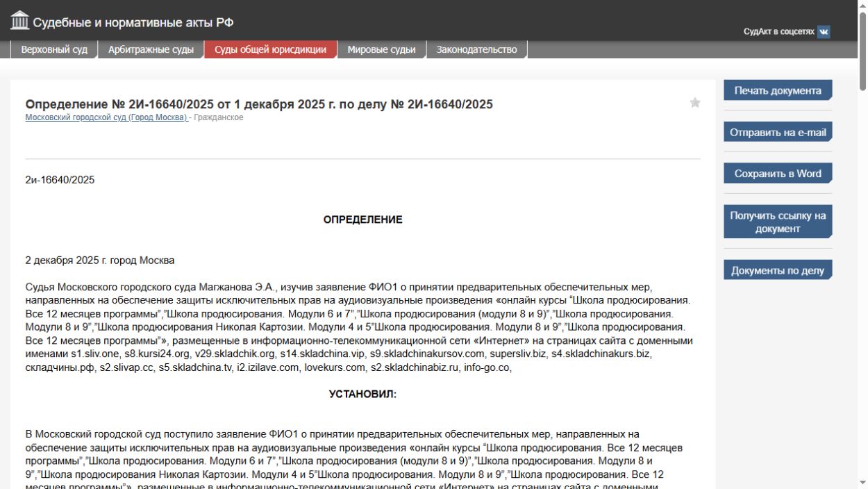Viewport: 868px width, 489px height.
Task: Click site title Судебные и нормативные акты РФ
Action: (133, 22)
